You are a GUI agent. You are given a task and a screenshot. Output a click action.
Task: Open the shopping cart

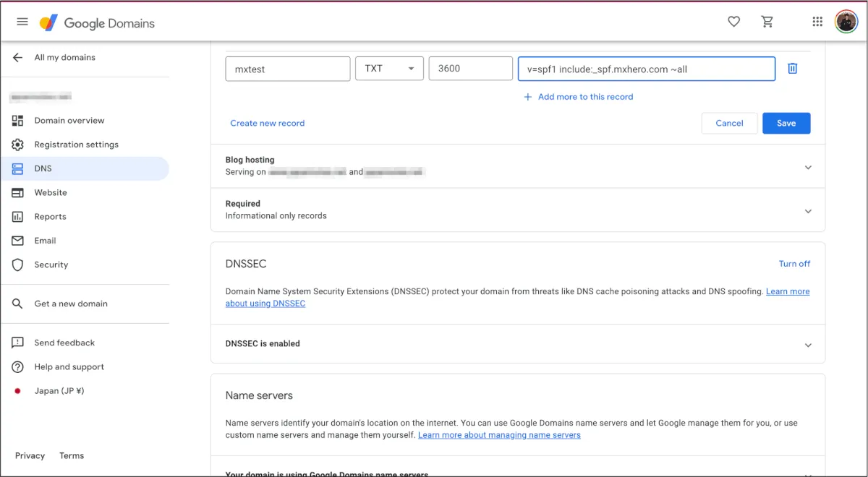[767, 22]
